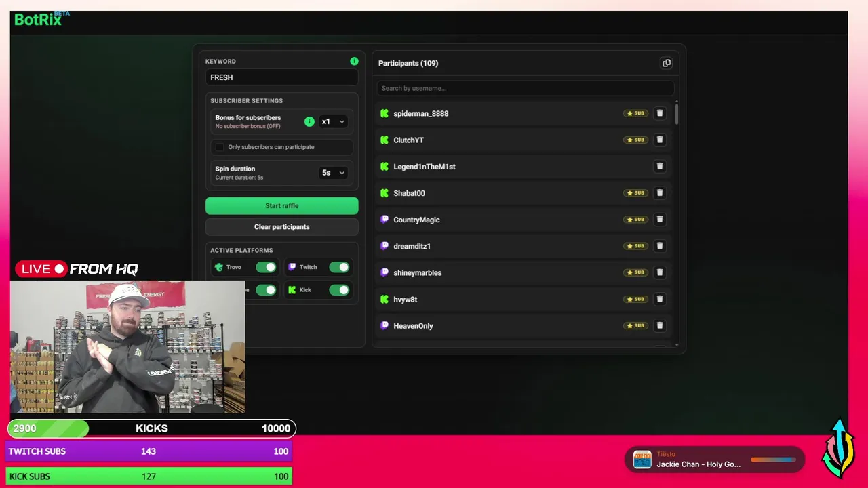This screenshot has width=868, height=488.
Task: Click subscriber bonus info icon
Action: point(309,121)
